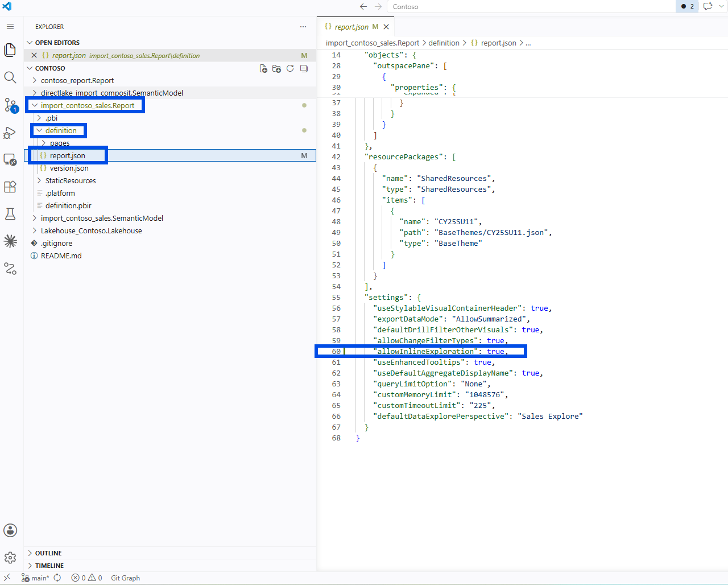Open the Search view icon

[10, 77]
